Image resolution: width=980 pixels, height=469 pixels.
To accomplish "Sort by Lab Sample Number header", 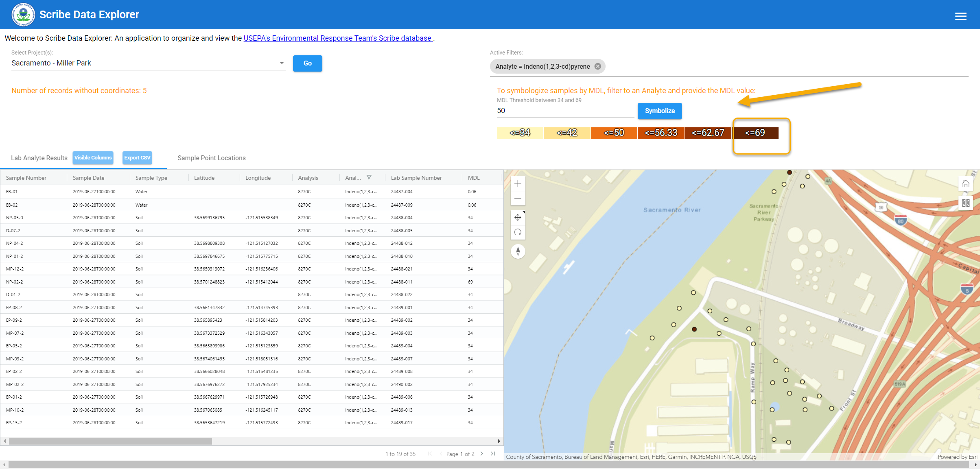I will click(416, 178).
